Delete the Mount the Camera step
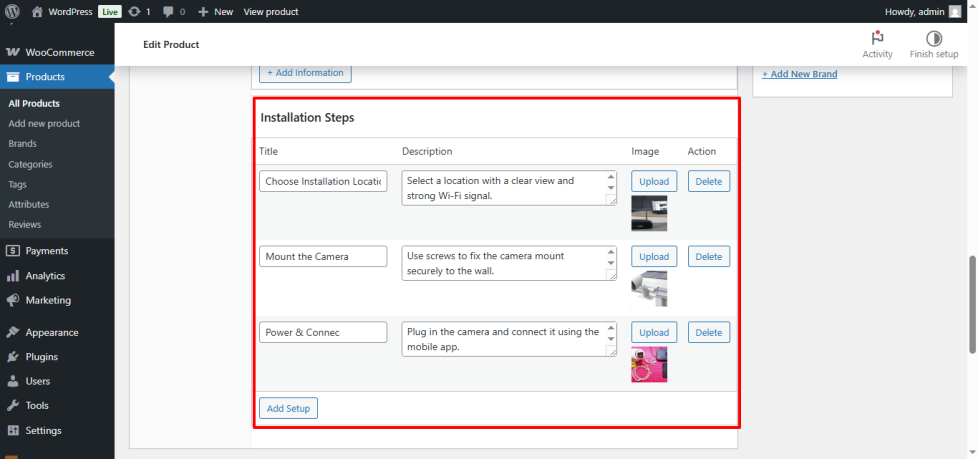The height and width of the screenshot is (459, 978). pyautogui.click(x=708, y=257)
